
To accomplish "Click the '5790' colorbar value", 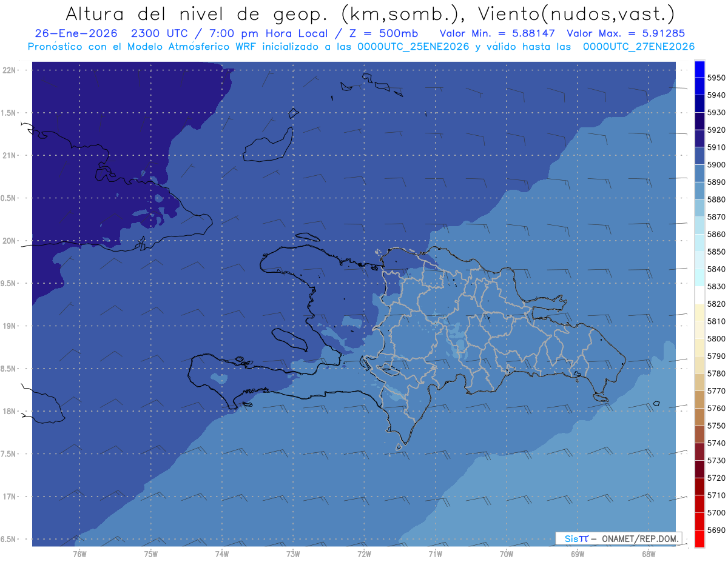I will point(716,356).
